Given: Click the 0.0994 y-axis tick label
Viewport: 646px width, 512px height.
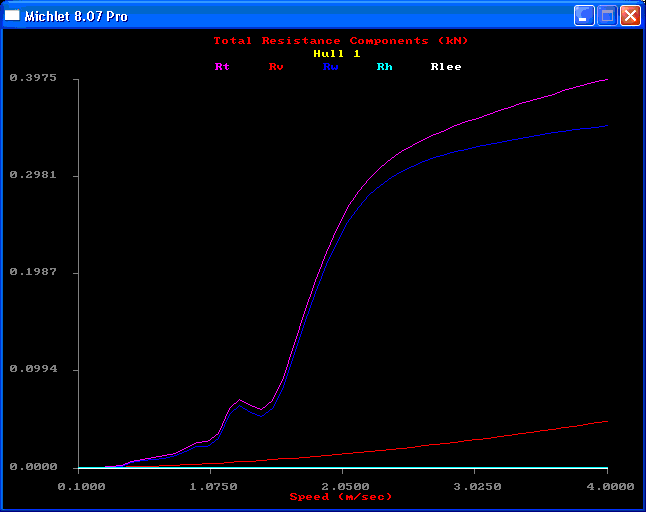Looking at the screenshot, I should [33, 370].
